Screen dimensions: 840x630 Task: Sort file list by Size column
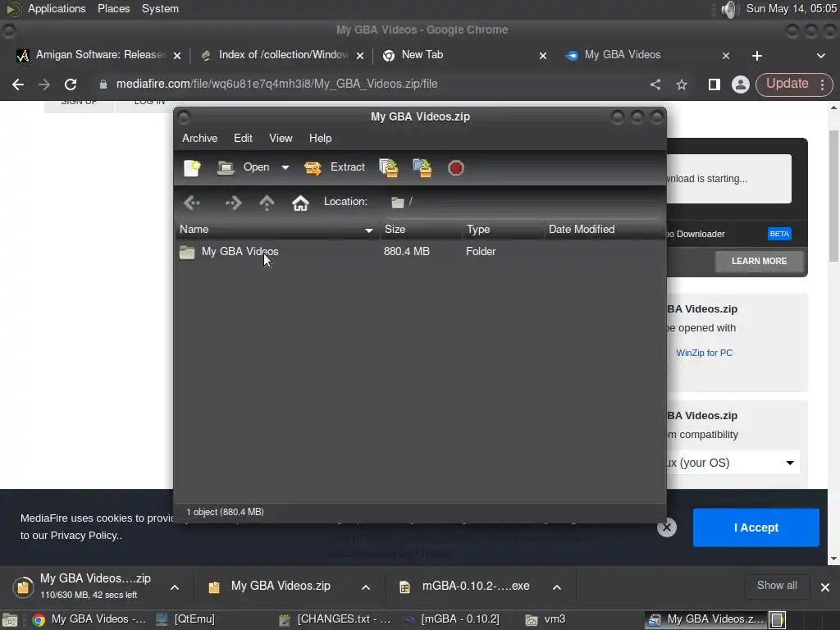tap(421, 230)
